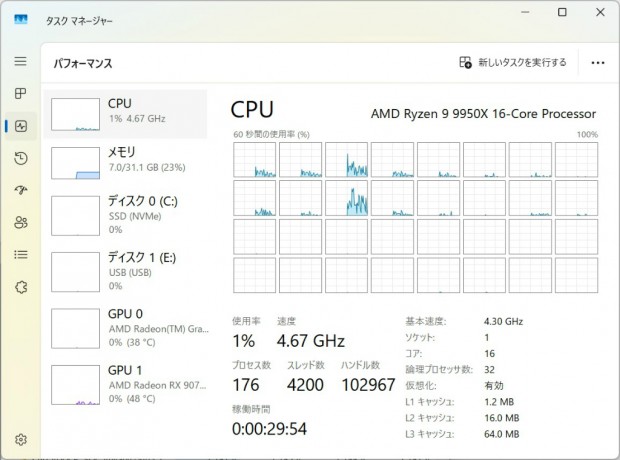
Task: Maximize the Task Manager window
Action: tap(562, 12)
